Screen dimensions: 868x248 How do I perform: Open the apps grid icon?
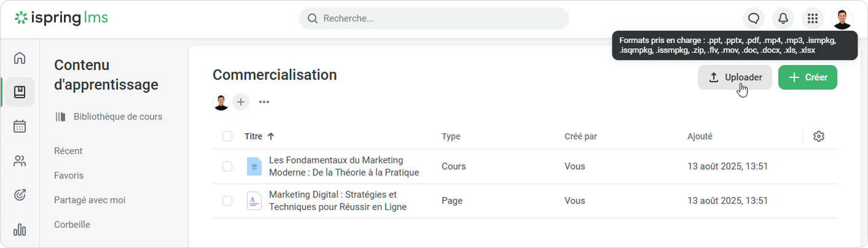(x=813, y=18)
